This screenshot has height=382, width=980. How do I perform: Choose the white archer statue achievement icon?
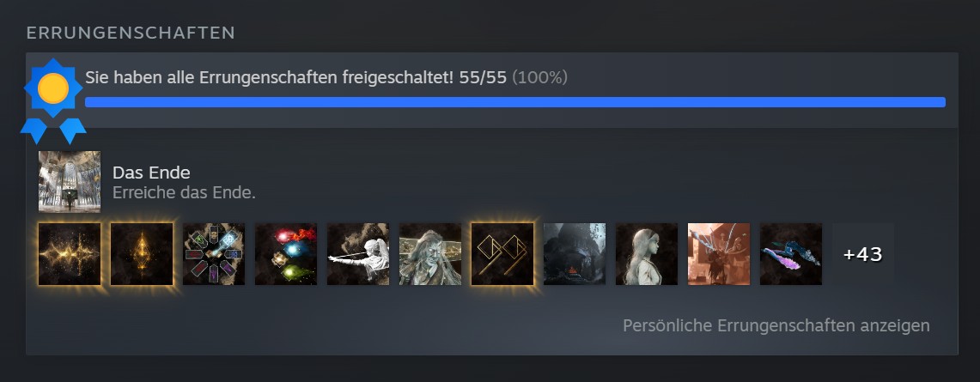[358, 254]
